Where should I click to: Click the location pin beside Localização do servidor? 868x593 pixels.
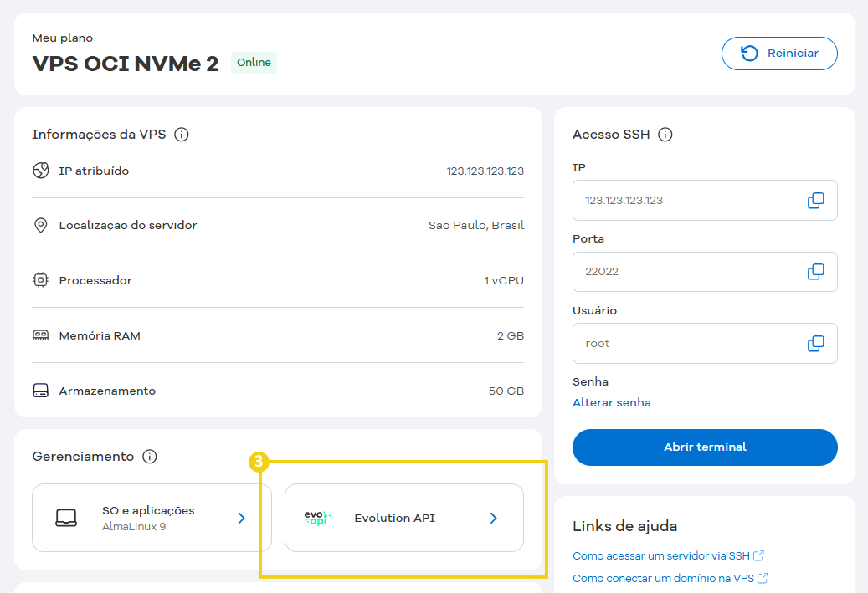pyautogui.click(x=40, y=225)
